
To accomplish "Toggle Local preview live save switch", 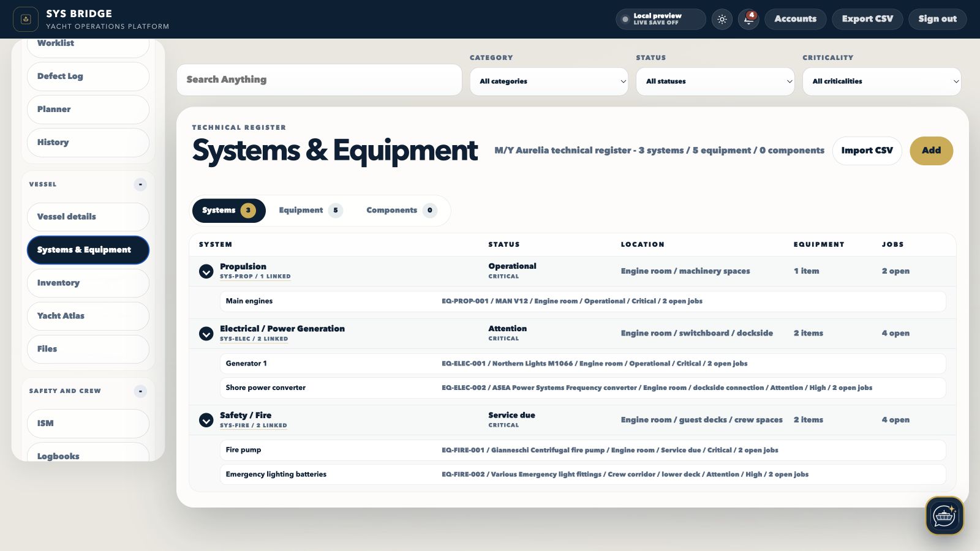I will pyautogui.click(x=661, y=19).
